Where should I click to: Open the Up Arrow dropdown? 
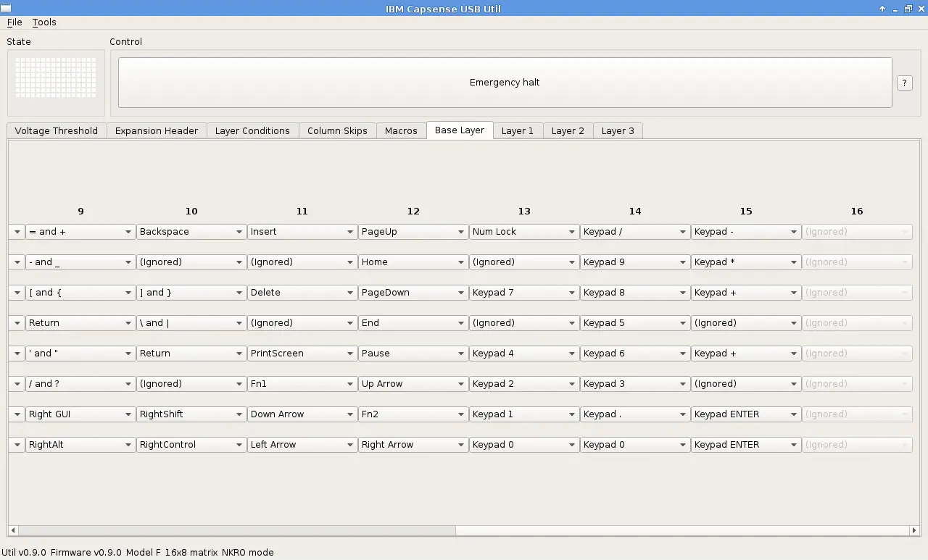(413, 384)
